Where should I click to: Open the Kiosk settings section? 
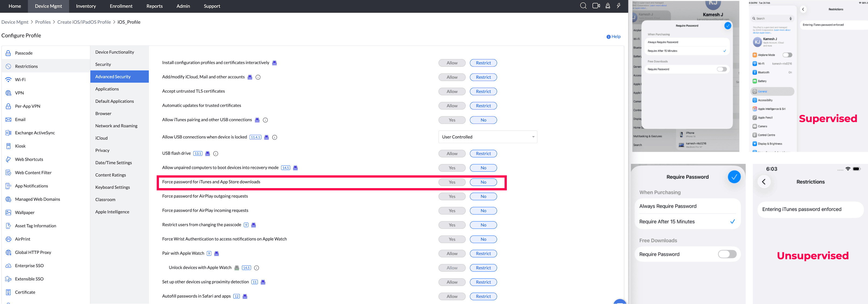(x=20, y=146)
